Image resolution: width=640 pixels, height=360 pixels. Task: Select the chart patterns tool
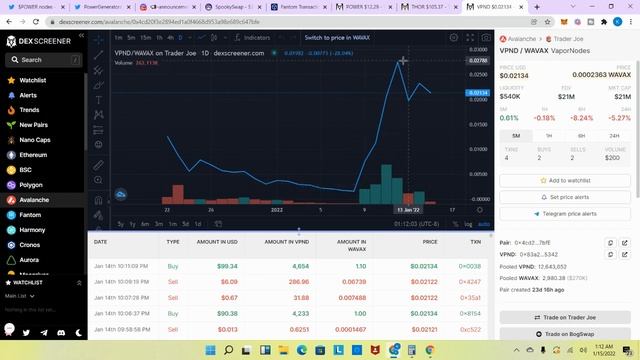(98, 115)
